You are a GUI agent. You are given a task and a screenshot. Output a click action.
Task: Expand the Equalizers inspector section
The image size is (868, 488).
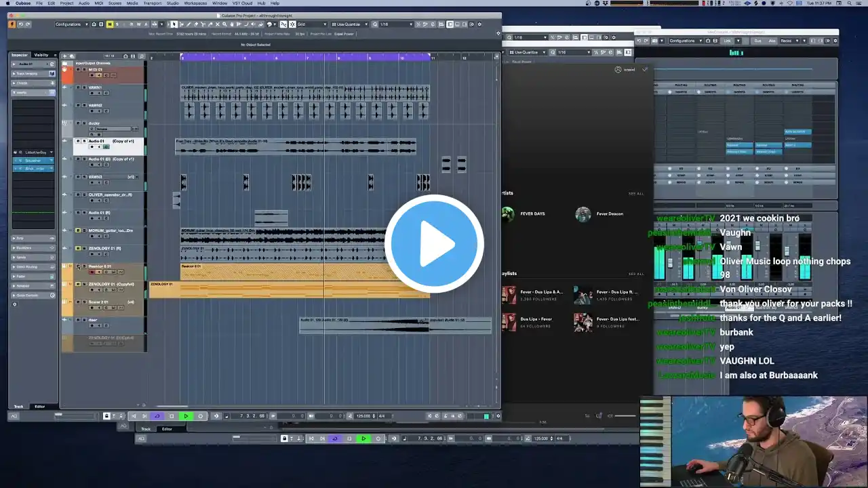coord(33,247)
